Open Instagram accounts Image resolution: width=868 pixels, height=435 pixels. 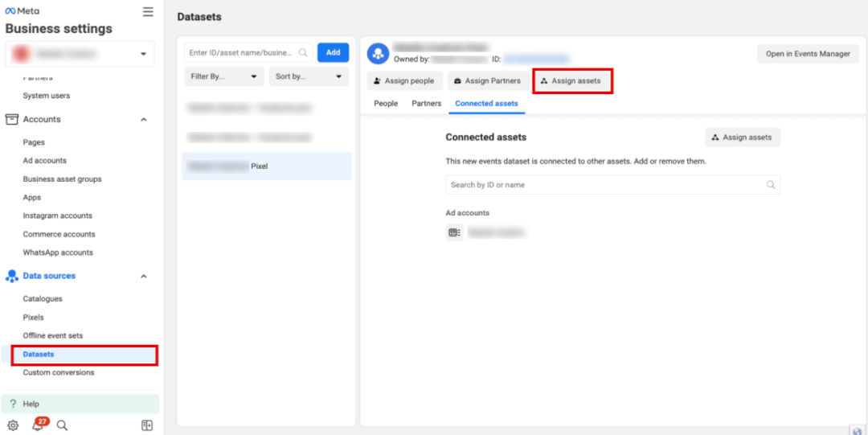58,215
